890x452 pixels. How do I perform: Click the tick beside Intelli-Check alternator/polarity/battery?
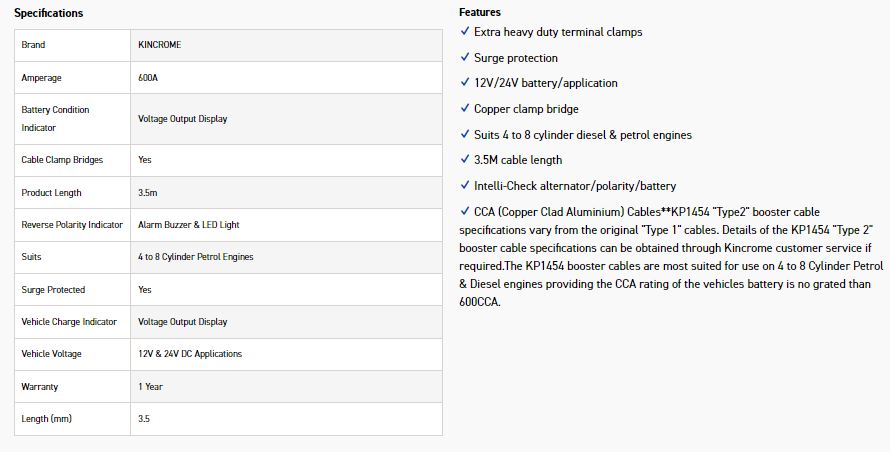(x=465, y=185)
